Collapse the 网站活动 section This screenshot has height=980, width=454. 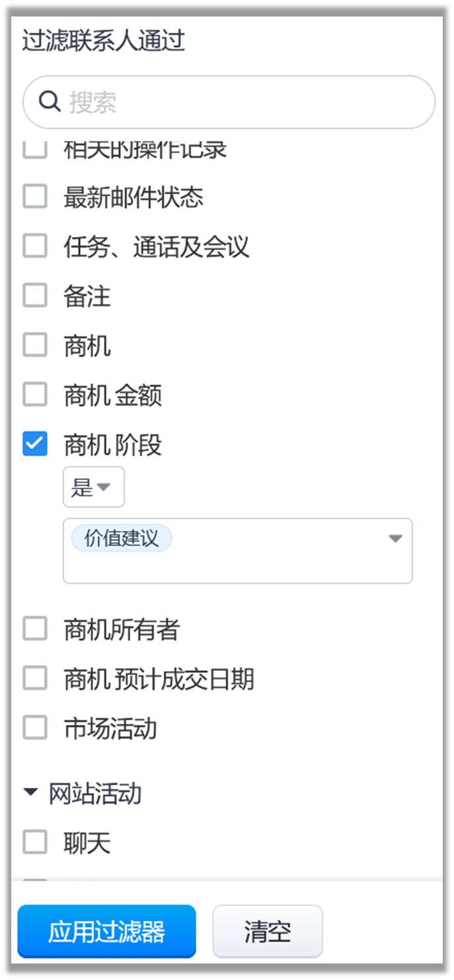point(30,792)
